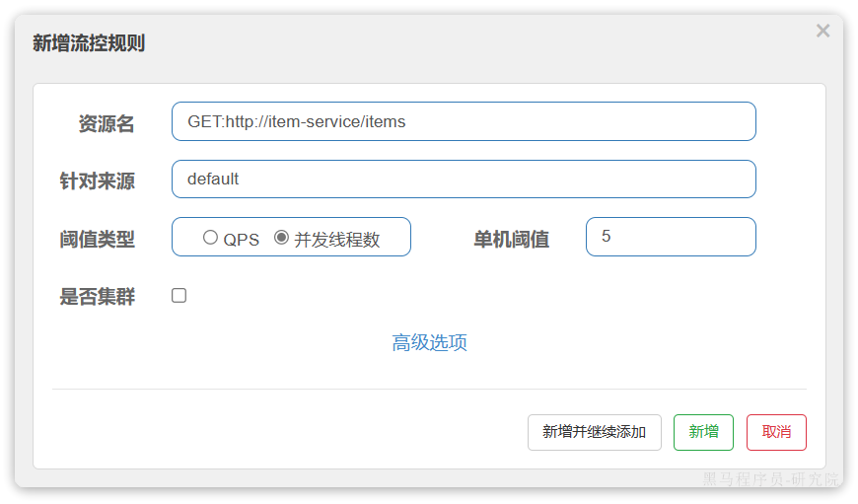Click the 单机阈值 number field
Image resolution: width=858 pixels, height=504 pixels.
coord(671,237)
